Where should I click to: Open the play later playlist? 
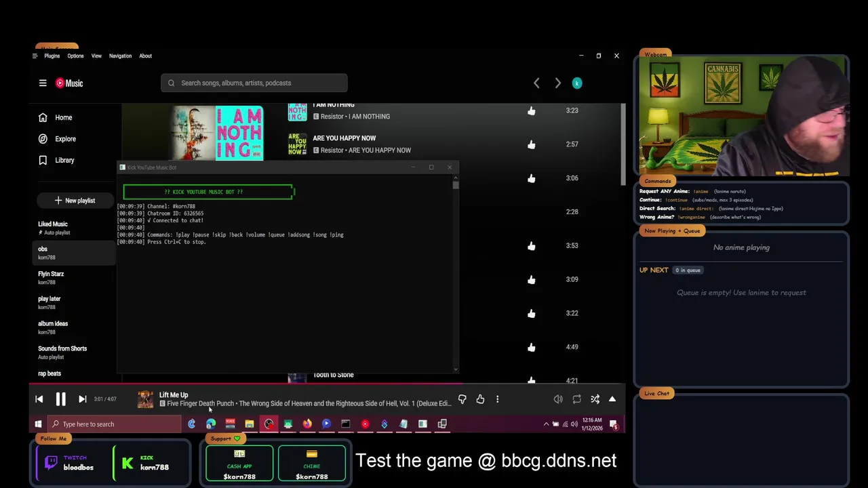[73, 302]
